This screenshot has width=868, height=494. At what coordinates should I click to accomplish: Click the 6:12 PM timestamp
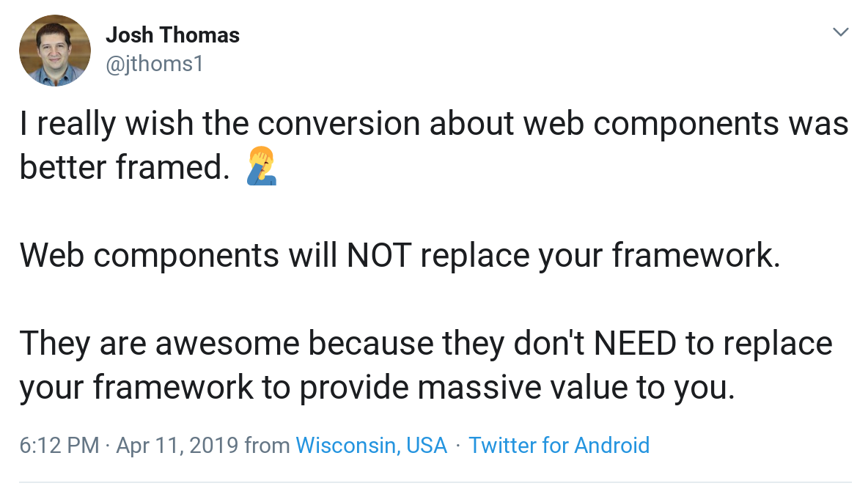(x=59, y=446)
